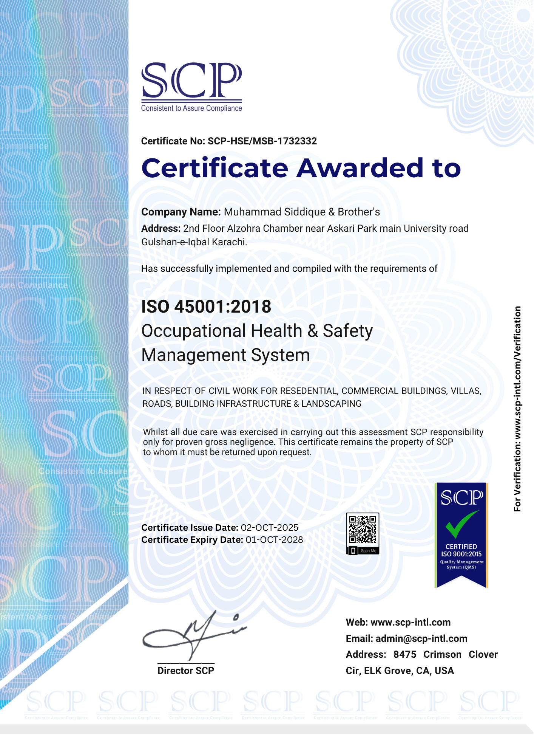
Task: Select the certificate number SCP-HSE/MSB-1732332
Action: [262, 141]
